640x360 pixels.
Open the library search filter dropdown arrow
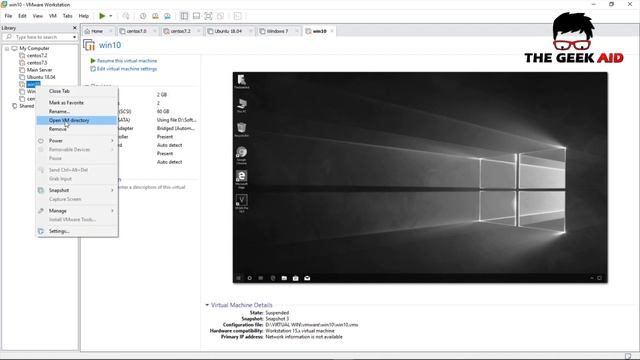pos(74,37)
